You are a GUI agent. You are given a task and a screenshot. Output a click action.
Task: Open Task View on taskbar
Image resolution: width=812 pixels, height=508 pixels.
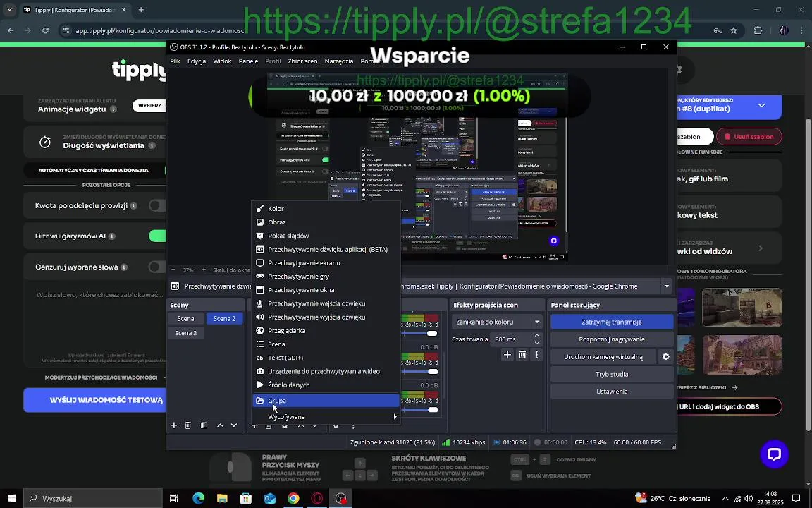click(174, 498)
